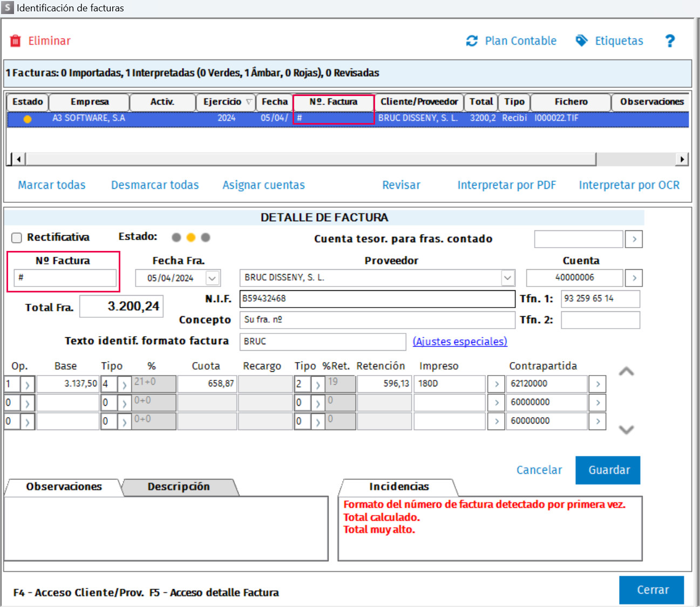Select the Observaciones tab
Image resolution: width=700 pixels, height=607 pixels.
click(64, 487)
